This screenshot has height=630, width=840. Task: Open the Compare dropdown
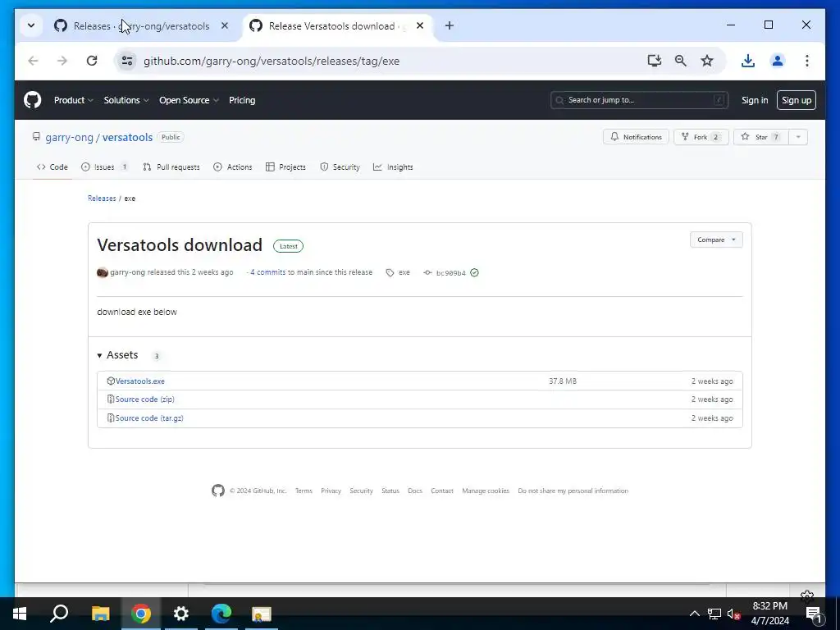click(716, 240)
